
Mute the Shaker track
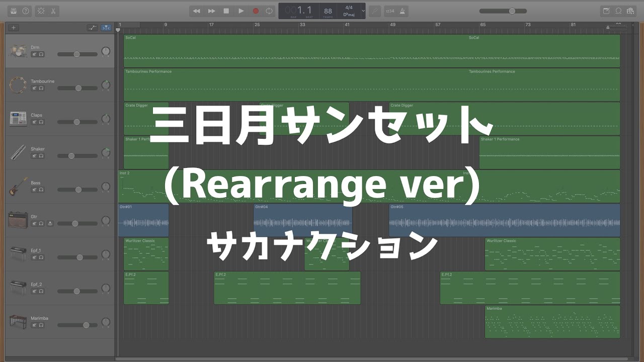click(x=35, y=156)
